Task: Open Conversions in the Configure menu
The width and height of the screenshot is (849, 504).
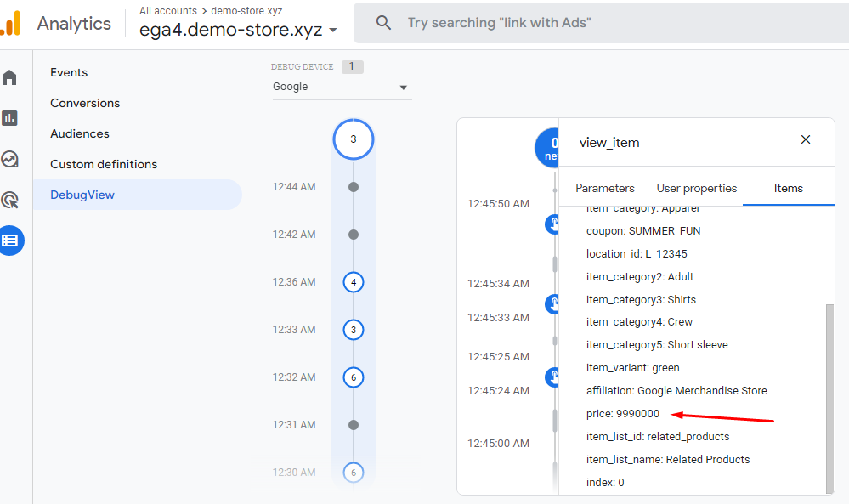Action: click(85, 103)
